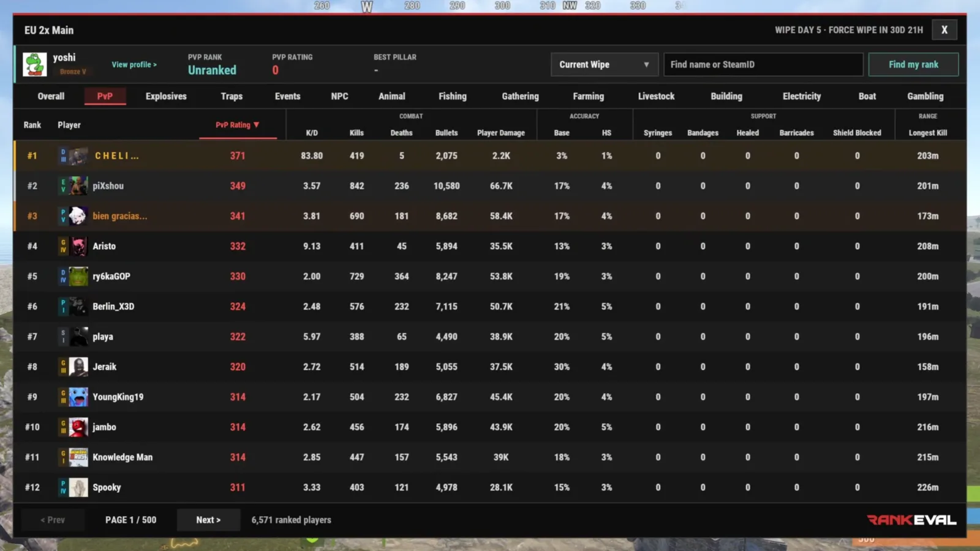The image size is (980, 551).
Task: Switch to the Explosives tab
Action: (166, 96)
